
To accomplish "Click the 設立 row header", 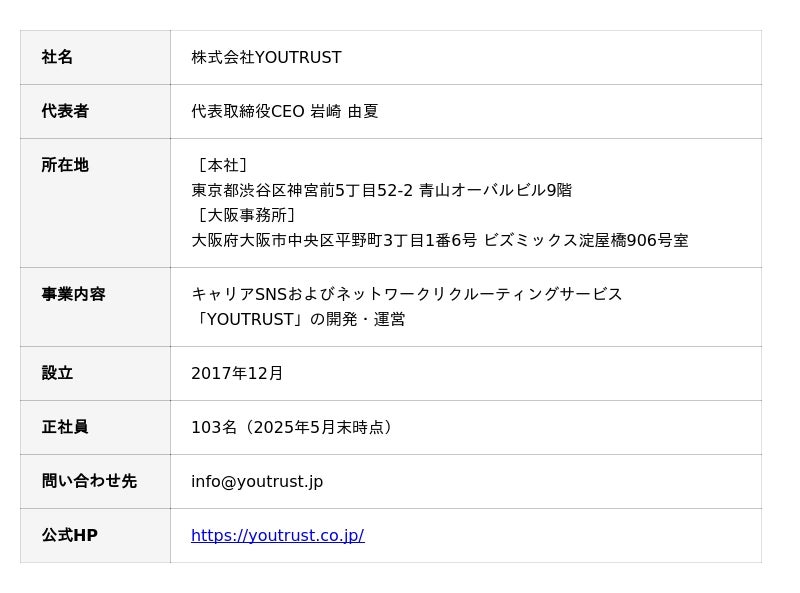I will tap(57, 374).
